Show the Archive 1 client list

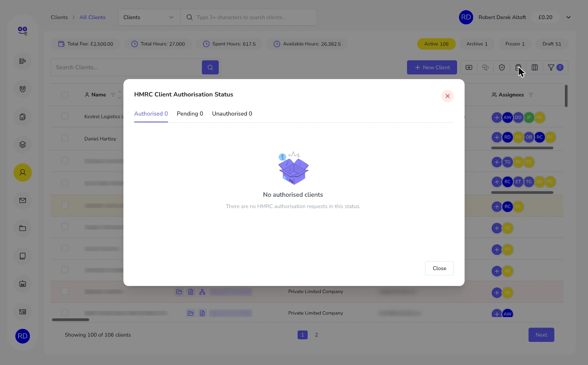[477, 44]
